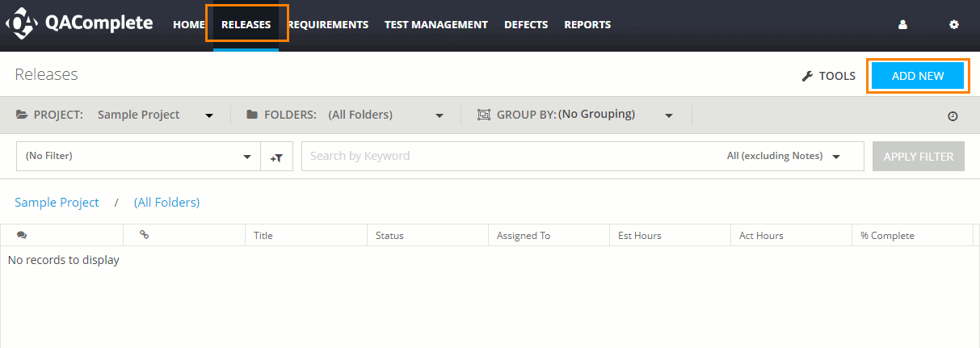
Task: Open the Defects menu
Action: click(x=526, y=25)
